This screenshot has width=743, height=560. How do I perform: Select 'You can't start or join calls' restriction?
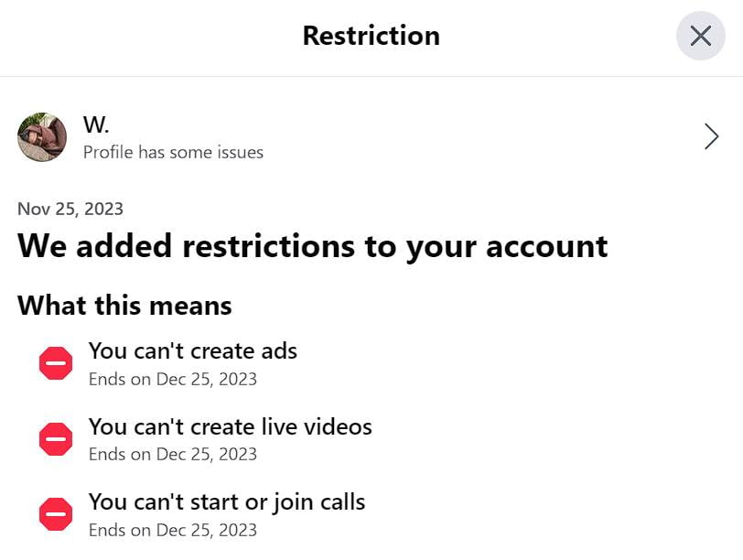(226, 501)
